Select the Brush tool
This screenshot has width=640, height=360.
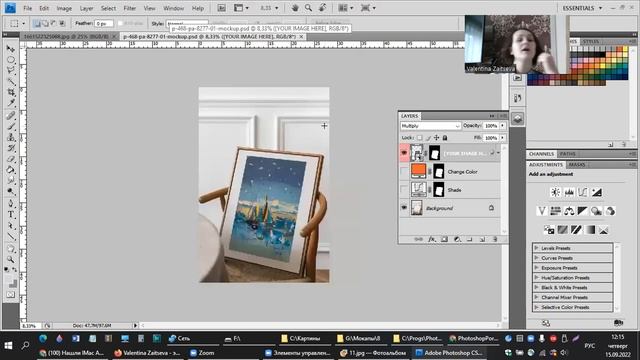tap(11, 127)
